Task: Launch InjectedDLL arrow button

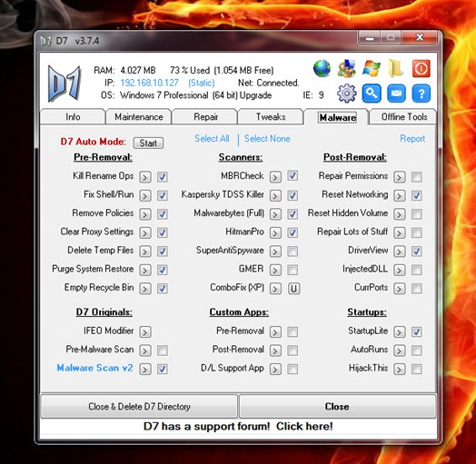Action: (x=399, y=270)
